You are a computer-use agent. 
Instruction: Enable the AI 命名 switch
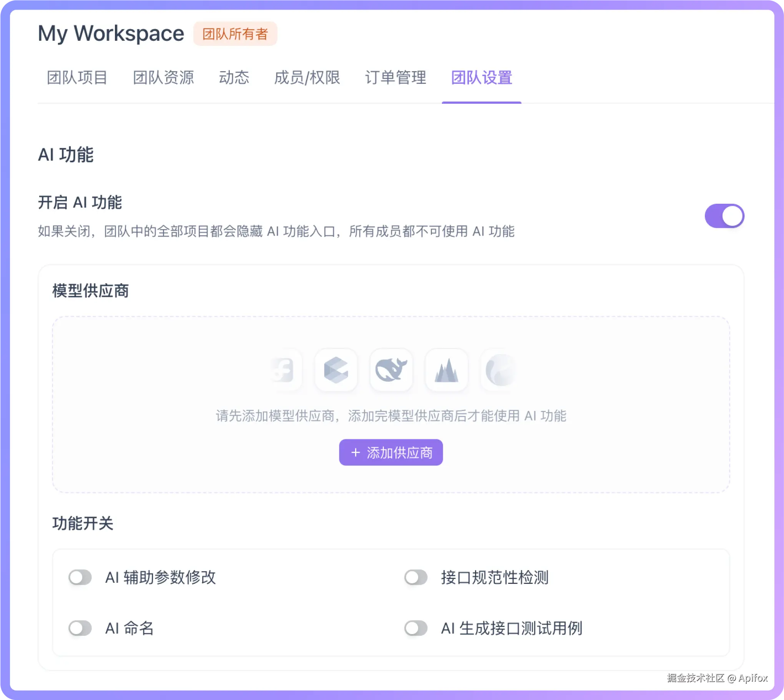point(80,628)
